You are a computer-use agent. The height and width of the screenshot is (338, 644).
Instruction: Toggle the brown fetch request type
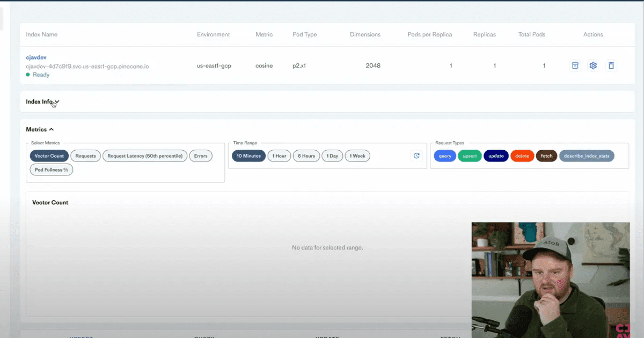tap(546, 156)
